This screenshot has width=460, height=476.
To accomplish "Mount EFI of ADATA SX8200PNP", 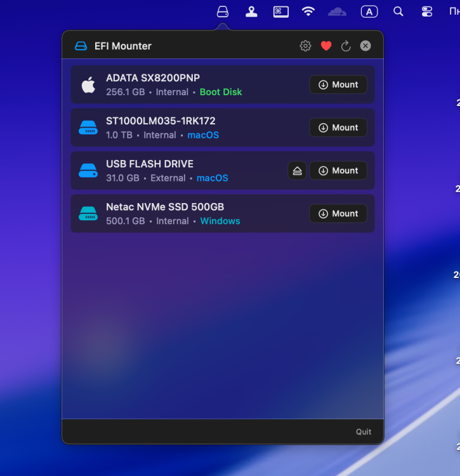I will [x=338, y=84].
